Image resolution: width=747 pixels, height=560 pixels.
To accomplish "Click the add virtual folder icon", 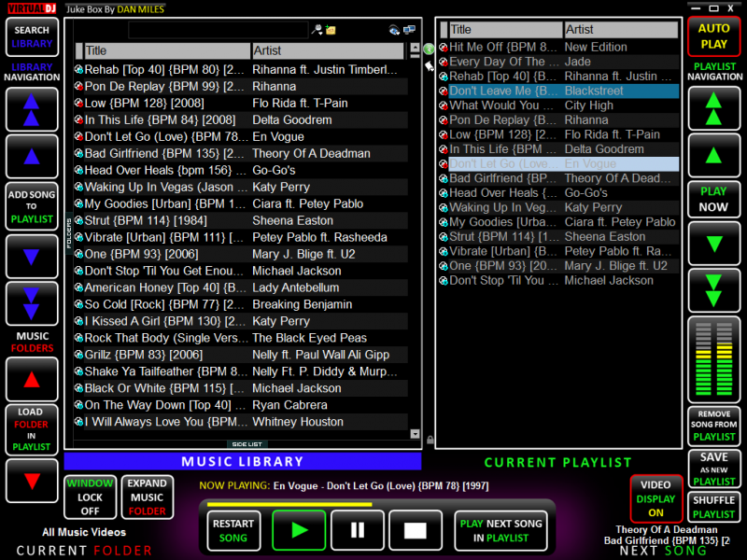I will (x=331, y=30).
